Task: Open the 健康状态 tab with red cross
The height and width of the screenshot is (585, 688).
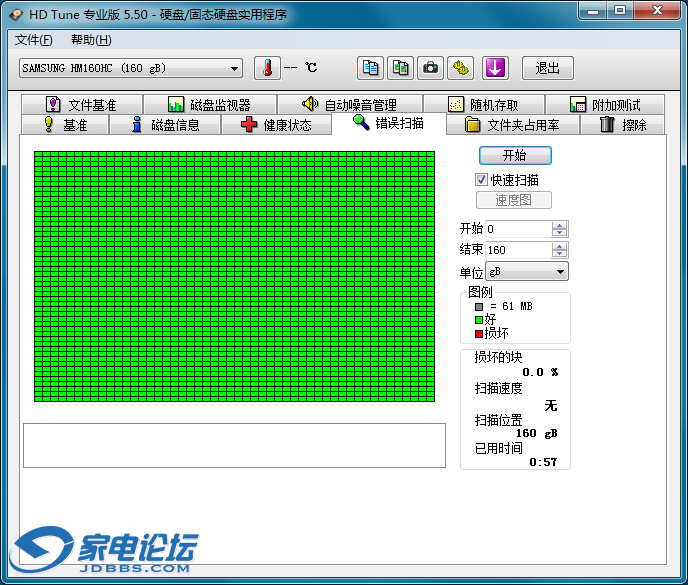Action: [276, 125]
